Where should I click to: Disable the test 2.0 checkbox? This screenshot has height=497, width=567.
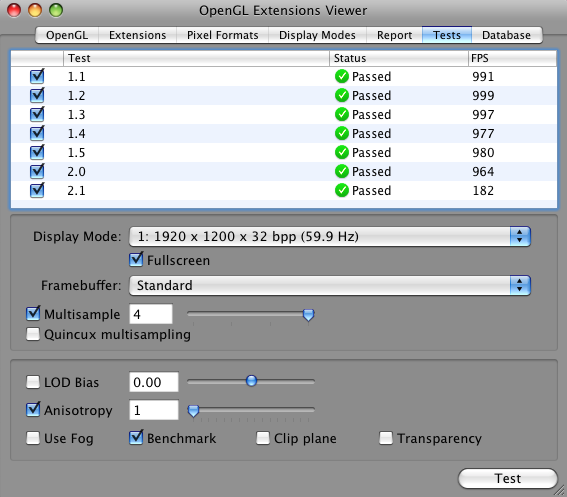point(37,171)
